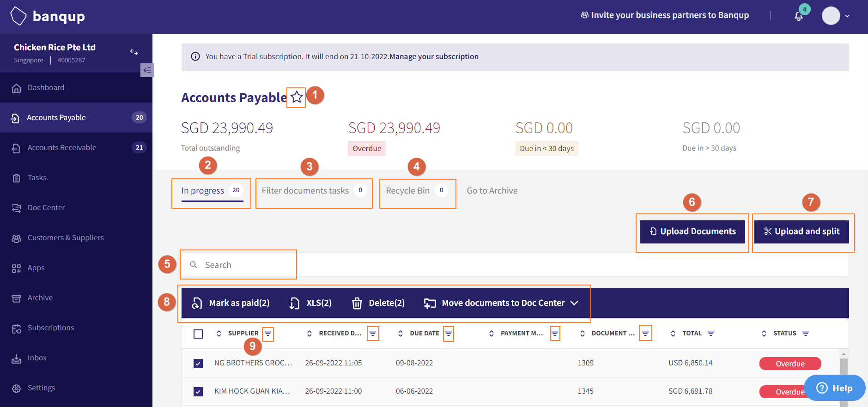Viewport: 868px width, 407px height.
Task: Click the switch company arrows icon
Action: pos(134,52)
